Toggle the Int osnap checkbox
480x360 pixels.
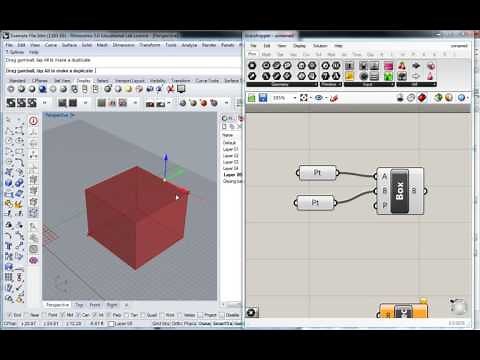(x=94, y=315)
